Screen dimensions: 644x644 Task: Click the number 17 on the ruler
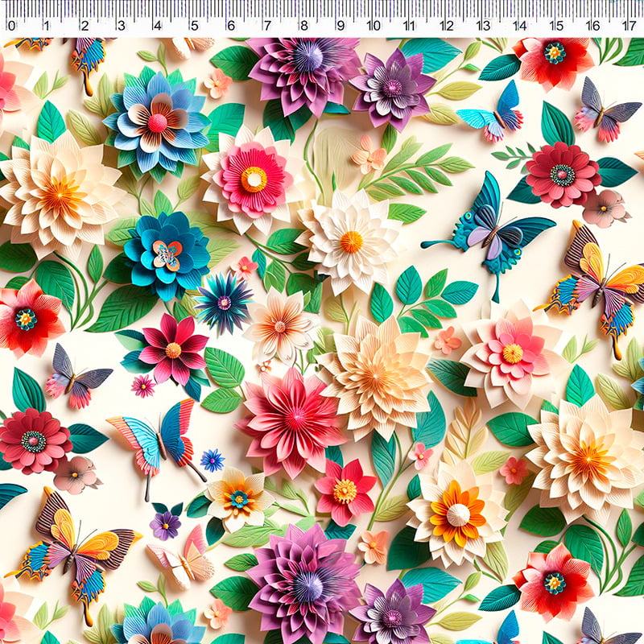[x=630, y=26]
